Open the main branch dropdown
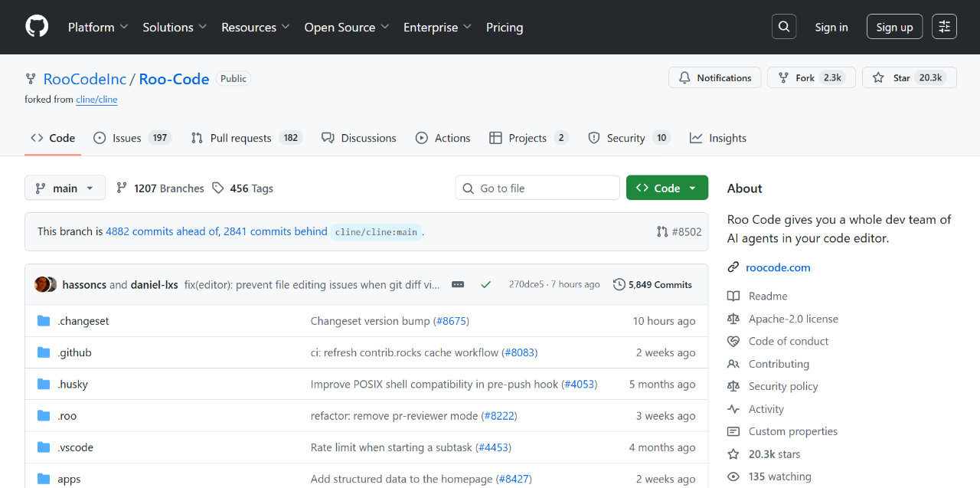Screen dimensions: 980x488 [x=64, y=188]
